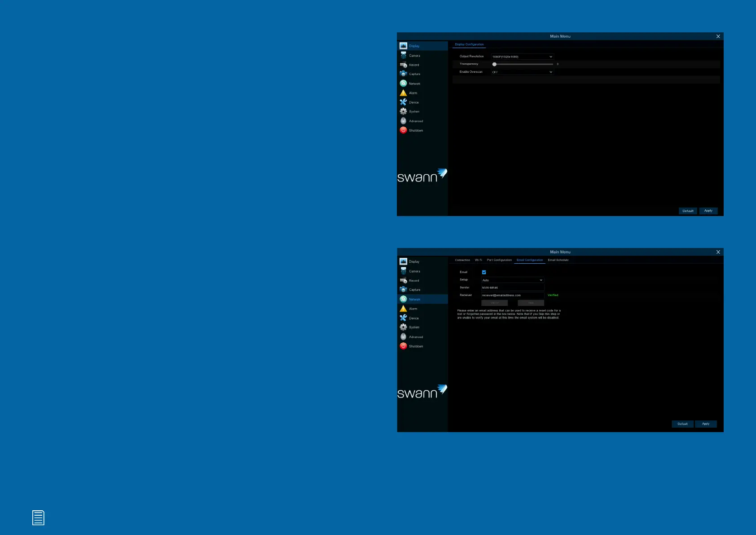Click Apply in Display Configuration window

click(x=708, y=211)
